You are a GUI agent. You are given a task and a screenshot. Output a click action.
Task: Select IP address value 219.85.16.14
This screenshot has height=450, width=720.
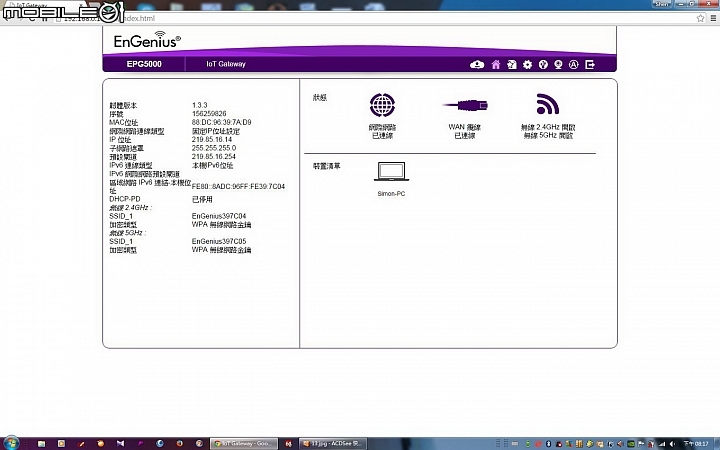click(212, 139)
